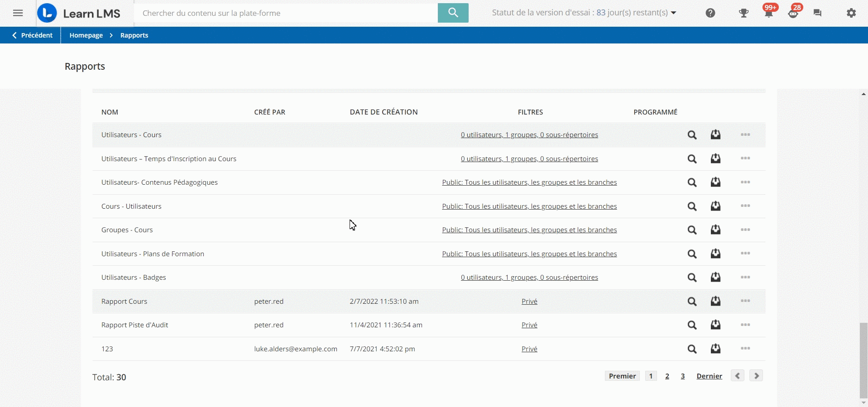This screenshot has width=868, height=407.
Task: Open the gamification trophy icon
Action: pyautogui.click(x=743, y=13)
